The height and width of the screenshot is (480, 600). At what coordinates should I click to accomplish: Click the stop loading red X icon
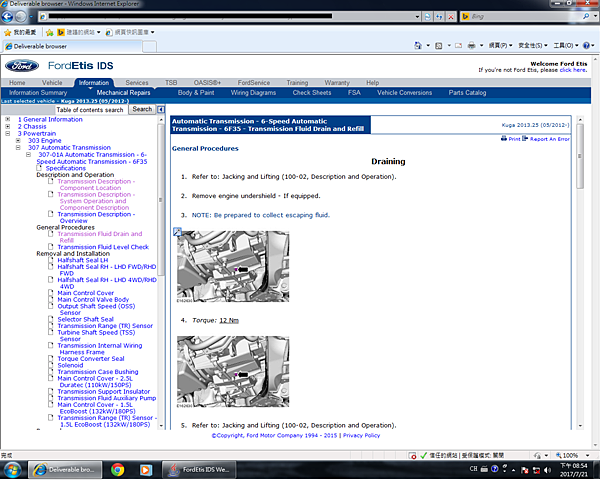coord(451,16)
